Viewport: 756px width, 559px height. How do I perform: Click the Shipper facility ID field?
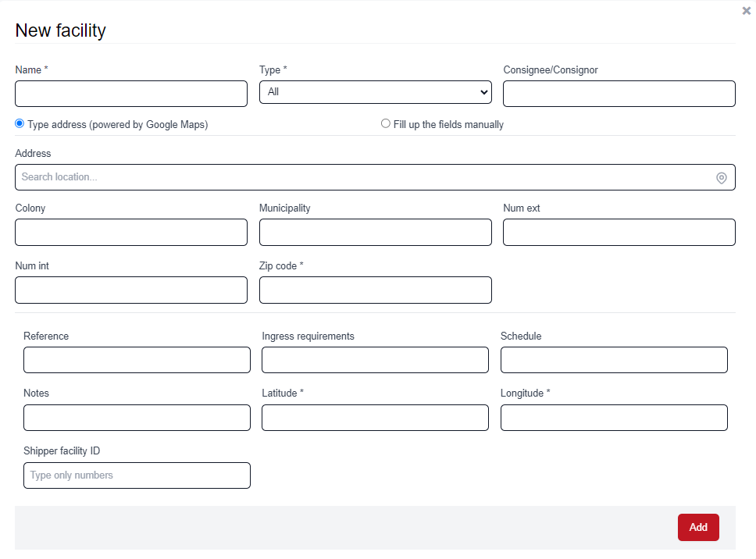click(137, 475)
